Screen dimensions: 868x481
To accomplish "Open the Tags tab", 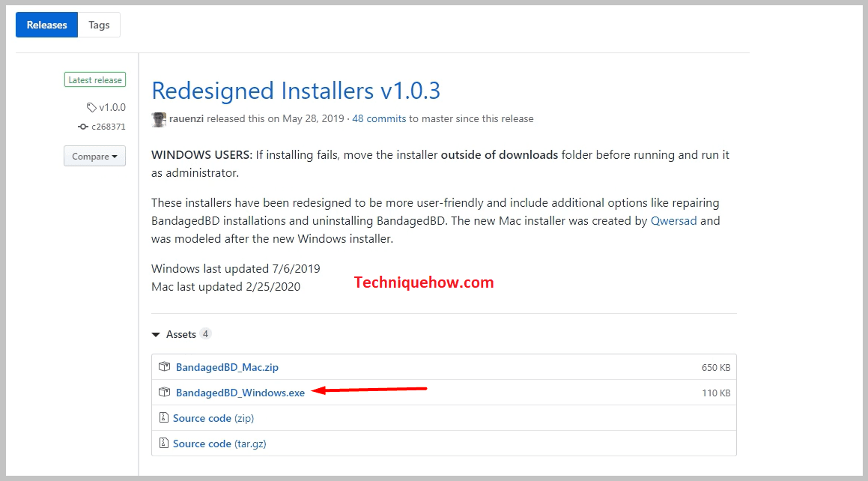I will click(x=99, y=25).
